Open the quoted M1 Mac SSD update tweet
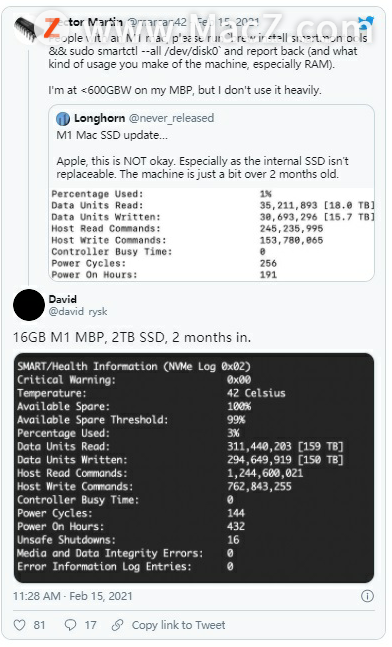The image size is (392, 647). point(212,193)
